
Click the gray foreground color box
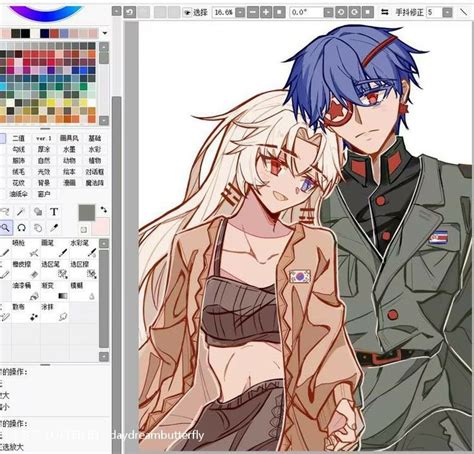coord(87,213)
